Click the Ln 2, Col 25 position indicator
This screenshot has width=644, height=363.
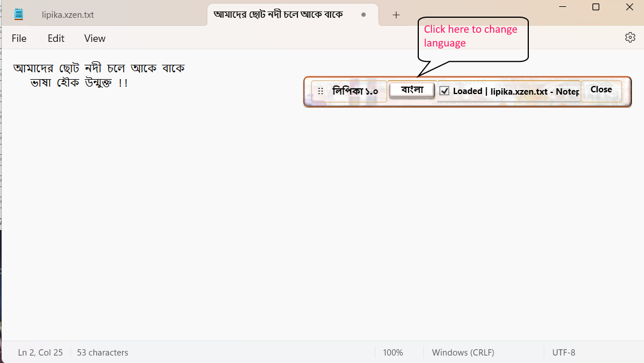(40, 353)
